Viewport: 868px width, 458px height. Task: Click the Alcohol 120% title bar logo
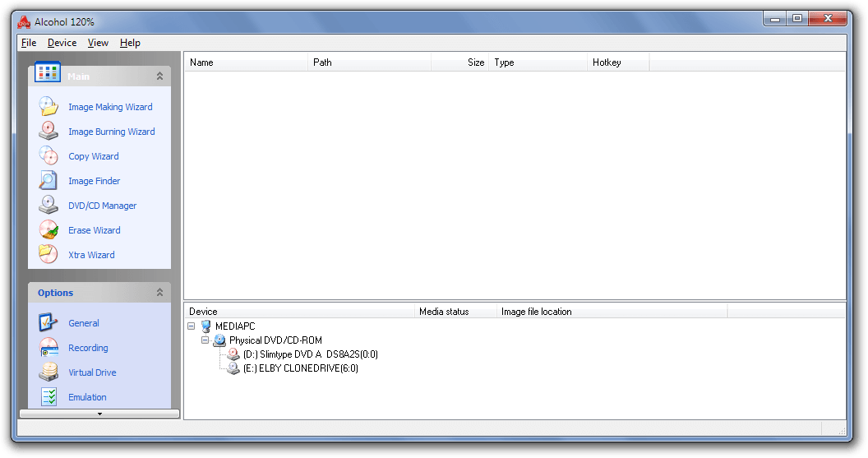[x=24, y=22]
